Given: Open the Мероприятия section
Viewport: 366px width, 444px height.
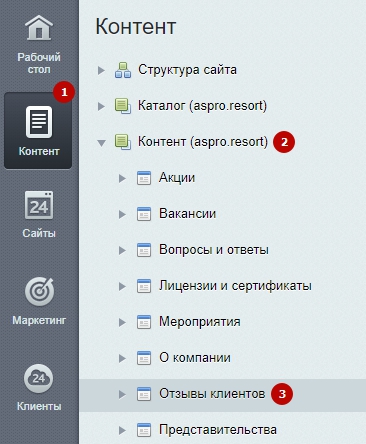Looking at the screenshot, I should click(200, 322).
